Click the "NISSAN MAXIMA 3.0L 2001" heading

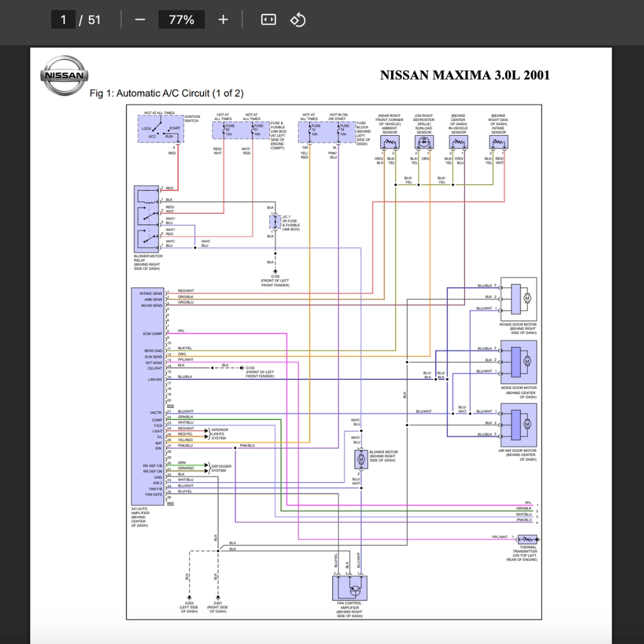tap(465, 75)
